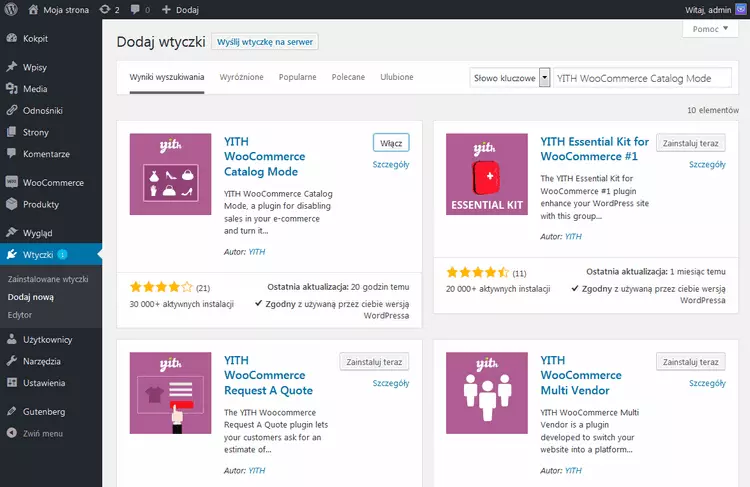Click YITH Essential Kit for WooCommerce #1 title
750x487 pixels.
click(595, 149)
